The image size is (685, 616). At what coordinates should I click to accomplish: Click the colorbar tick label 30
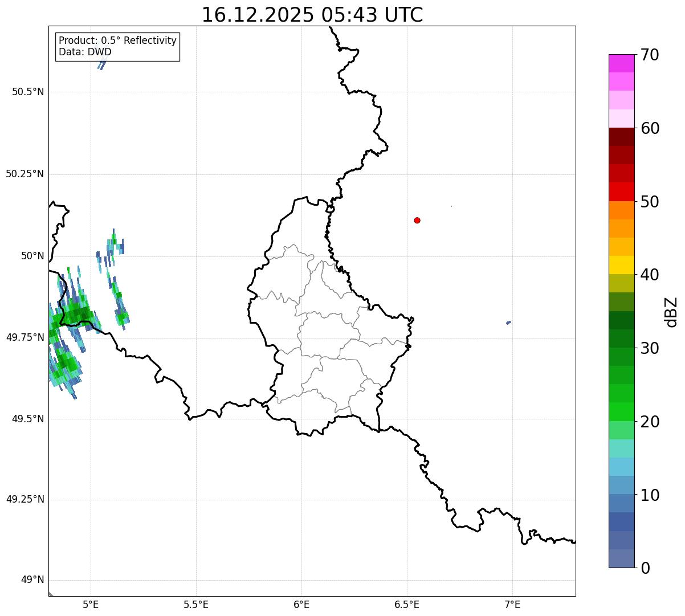coord(650,348)
